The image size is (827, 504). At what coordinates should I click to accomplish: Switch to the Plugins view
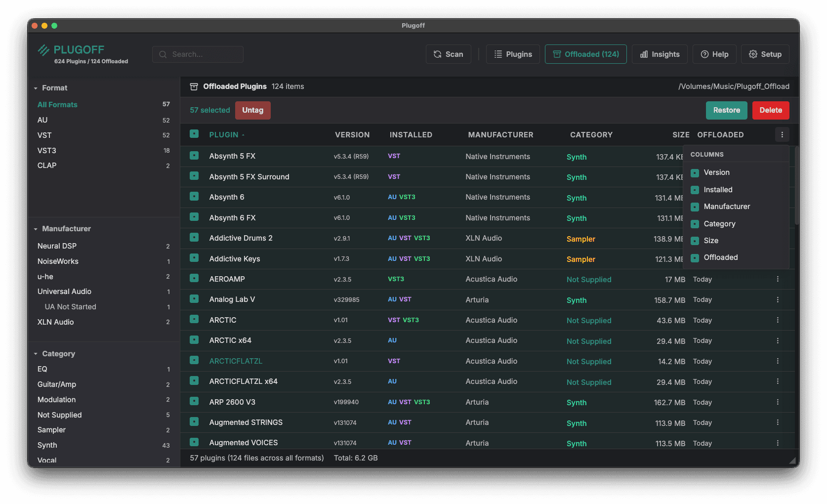(513, 54)
